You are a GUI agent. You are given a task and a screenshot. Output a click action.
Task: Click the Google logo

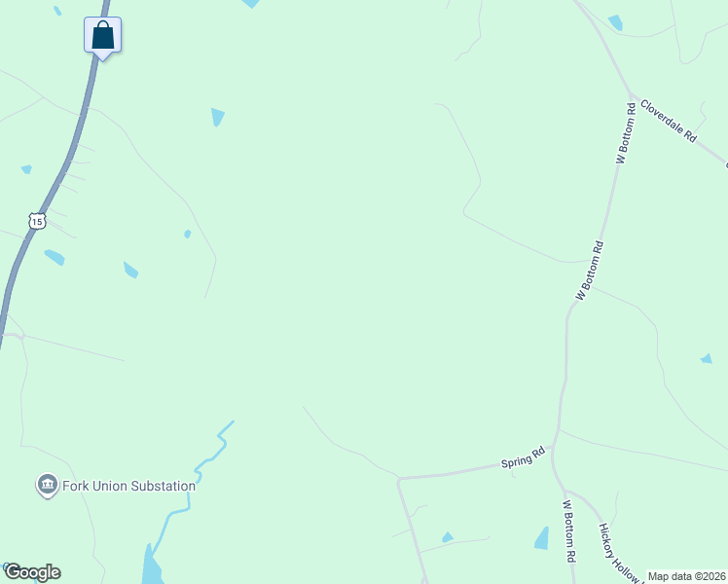coord(32,572)
